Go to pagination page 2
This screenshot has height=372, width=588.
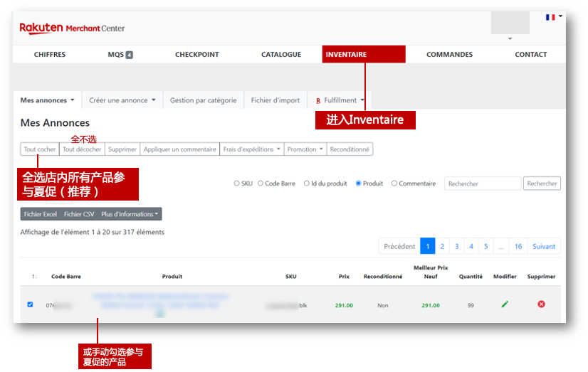[442, 246]
